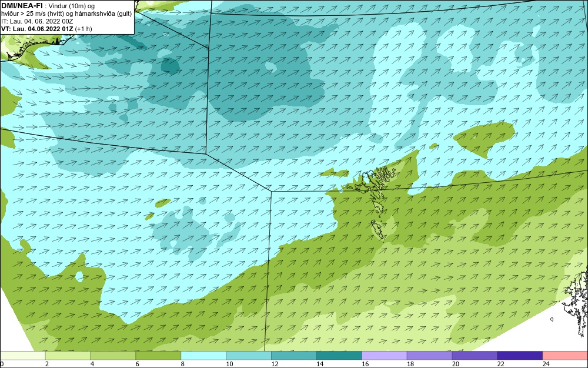The height and width of the screenshot is (368, 588).
Task: Click the legend scale label 12
Action: (x=275, y=364)
